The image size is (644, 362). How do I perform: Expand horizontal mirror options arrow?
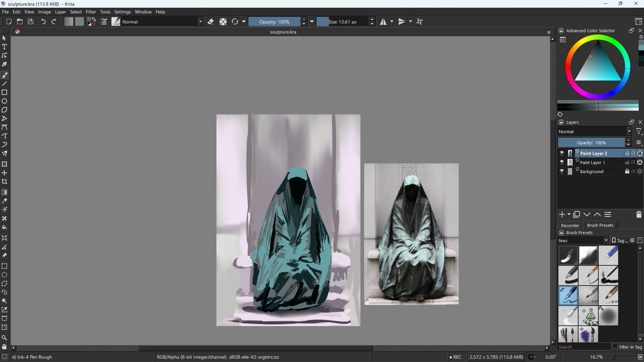[x=392, y=21]
